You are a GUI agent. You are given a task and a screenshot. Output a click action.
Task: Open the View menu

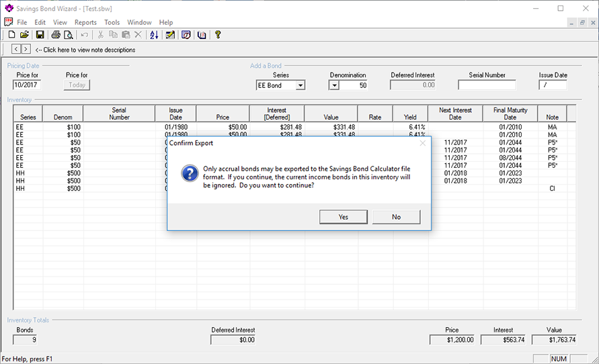[x=60, y=22]
